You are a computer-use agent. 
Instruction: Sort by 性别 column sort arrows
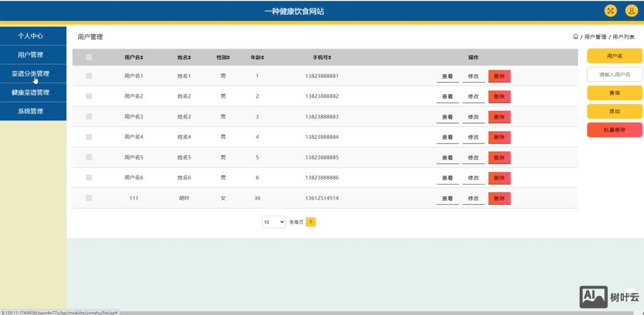pos(228,58)
